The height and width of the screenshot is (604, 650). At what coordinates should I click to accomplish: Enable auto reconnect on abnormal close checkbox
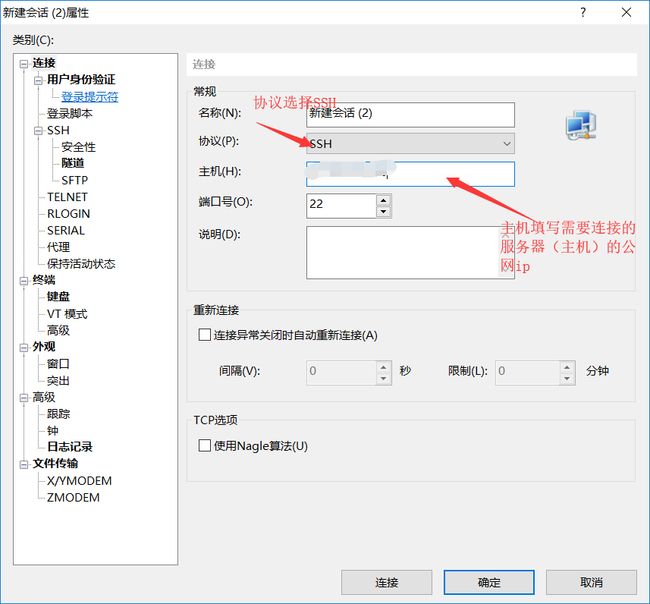[x=204, y=335]
